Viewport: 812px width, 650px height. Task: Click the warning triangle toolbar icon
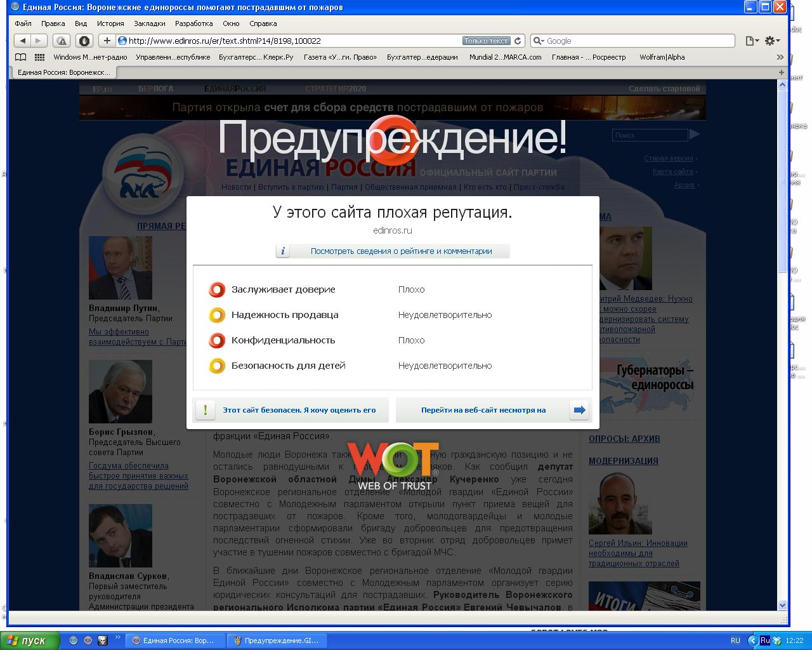[x=62, y=41]
